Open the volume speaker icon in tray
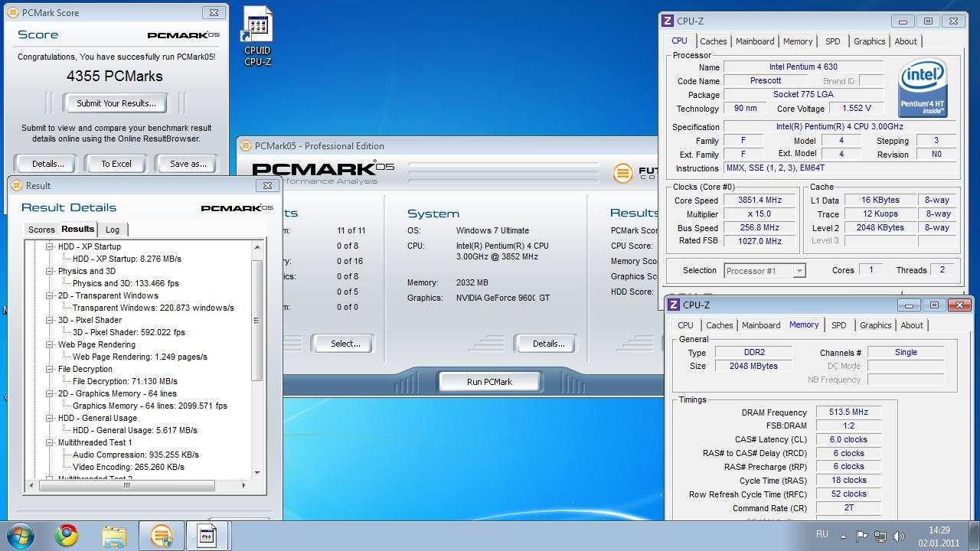 pos(898,536)
